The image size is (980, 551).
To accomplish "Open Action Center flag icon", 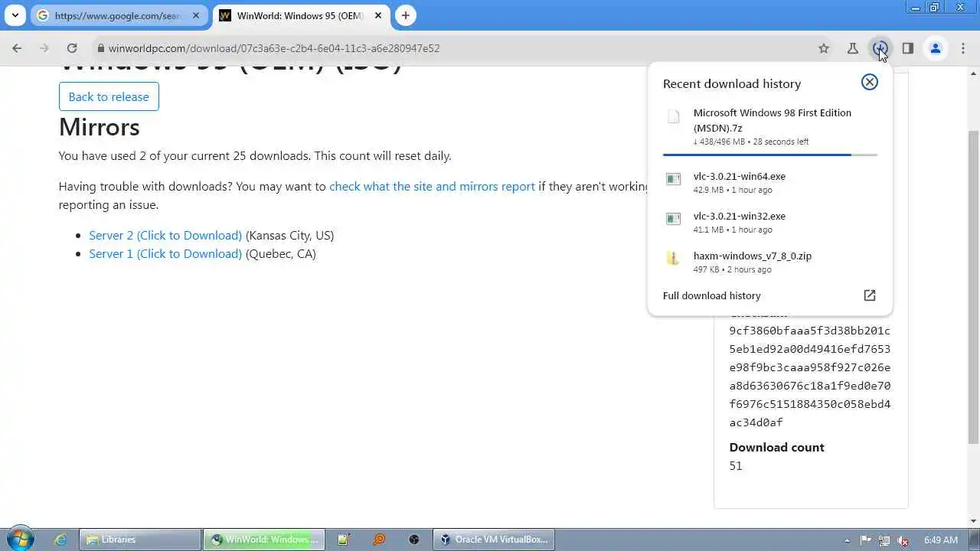I will pyautogui.click(x=866, y=540).
